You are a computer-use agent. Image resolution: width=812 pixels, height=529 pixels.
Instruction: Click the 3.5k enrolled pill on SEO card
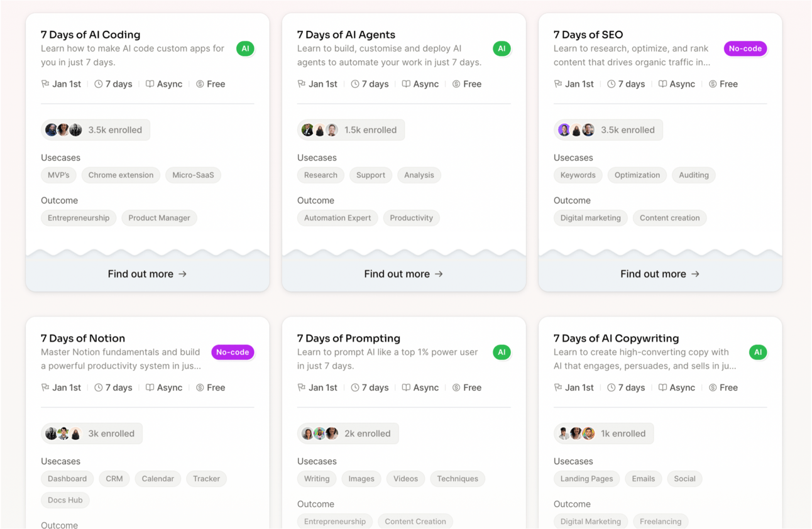pos(608,130)
